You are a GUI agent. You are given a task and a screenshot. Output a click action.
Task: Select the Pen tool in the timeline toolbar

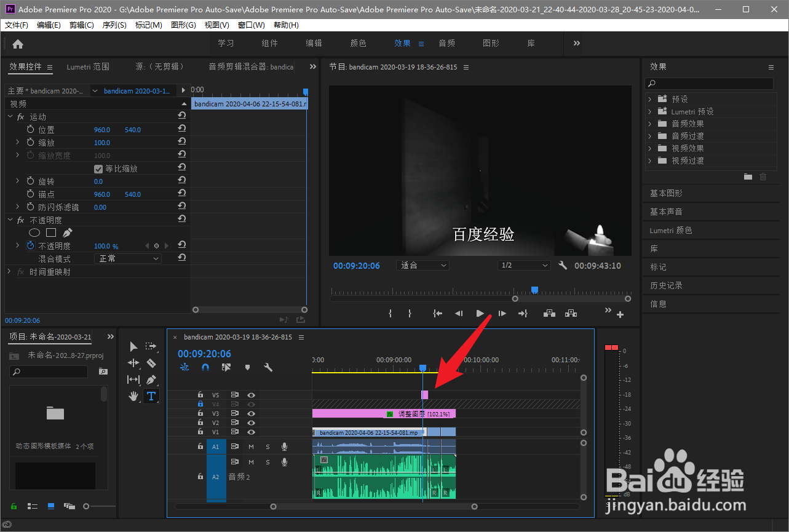click(x=151, y=379)
